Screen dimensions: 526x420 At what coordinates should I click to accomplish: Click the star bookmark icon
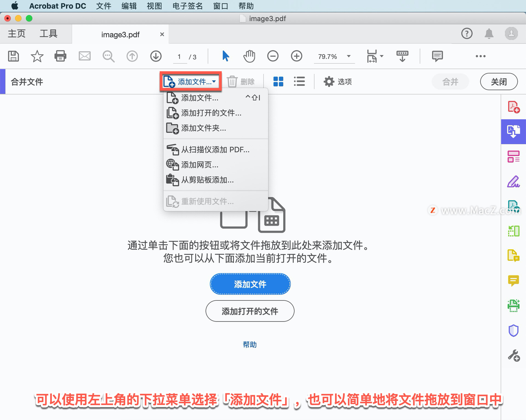[x=37, y=56]
